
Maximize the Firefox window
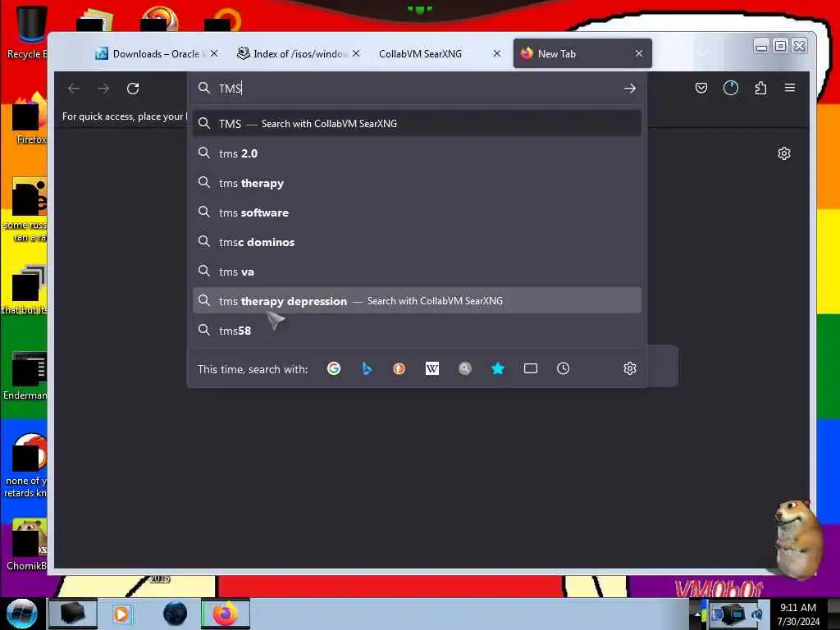(781, 47)
